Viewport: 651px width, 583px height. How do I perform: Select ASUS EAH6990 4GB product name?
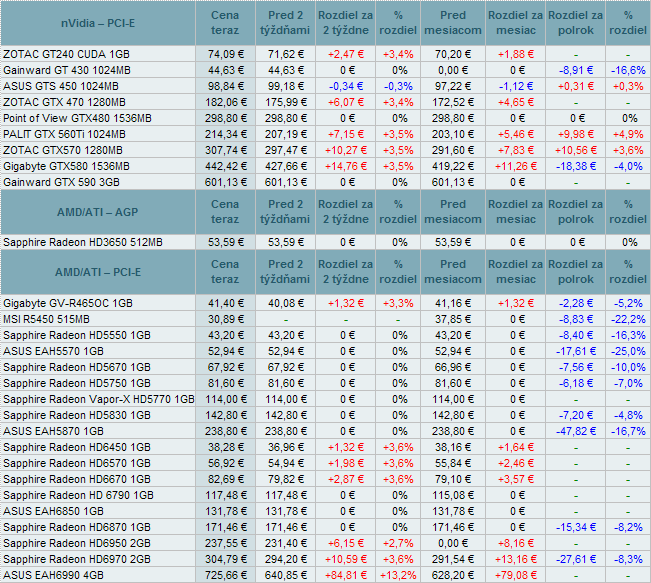tap(55, 577)
